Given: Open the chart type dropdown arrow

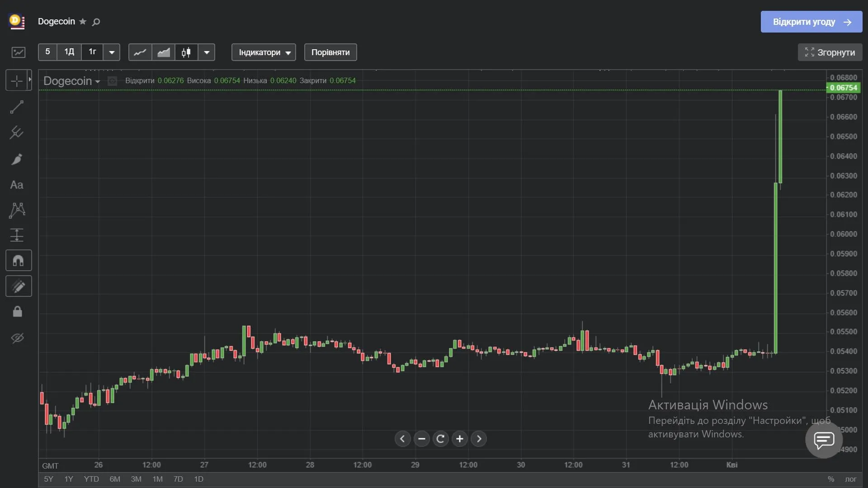Looking at the screenshot, I should (x=207, y=52).
